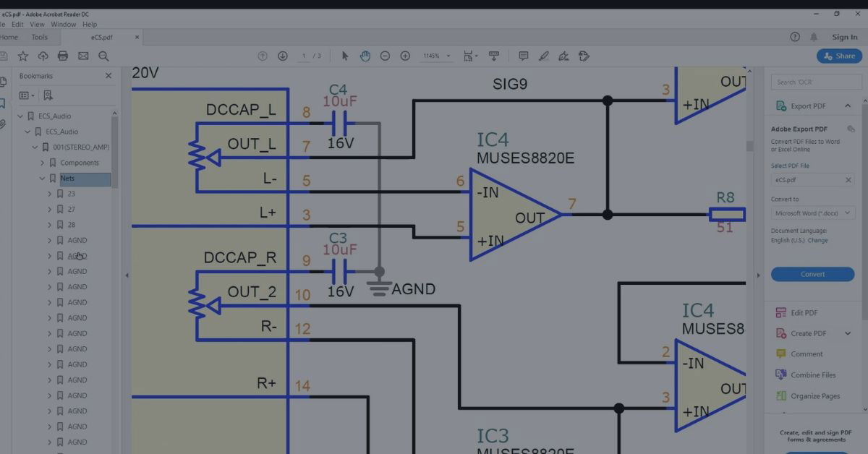The image size is (868, 454).
Task: Open the notifications bell
Action: pos(814,37)
